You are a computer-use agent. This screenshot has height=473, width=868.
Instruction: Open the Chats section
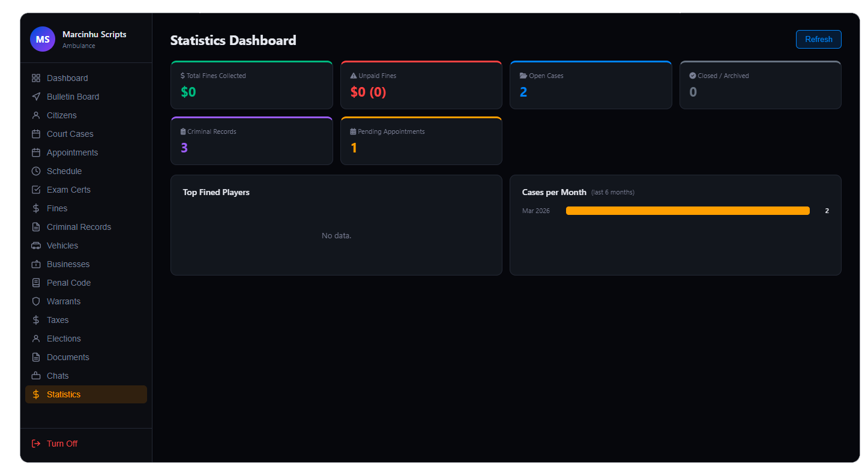pos(58,376)
